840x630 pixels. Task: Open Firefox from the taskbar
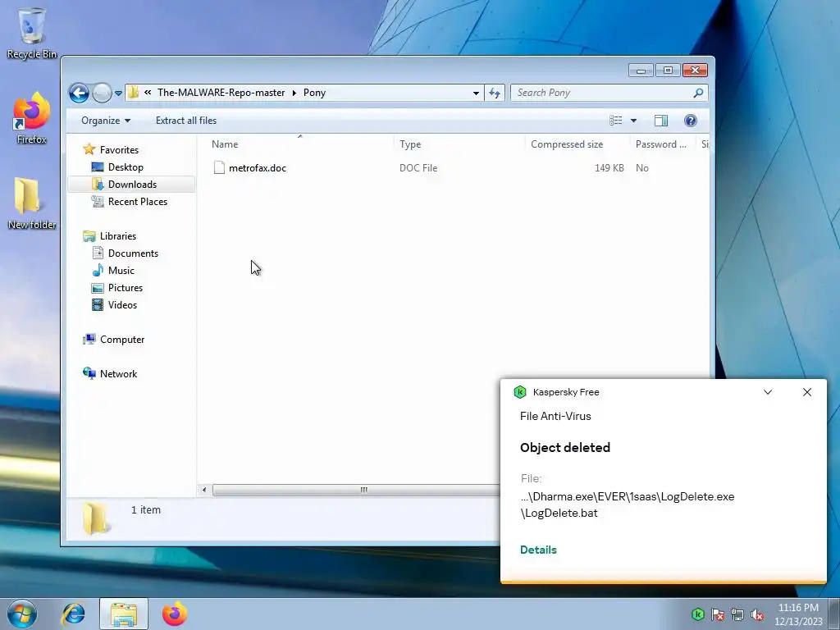click(x=175, y=614)
